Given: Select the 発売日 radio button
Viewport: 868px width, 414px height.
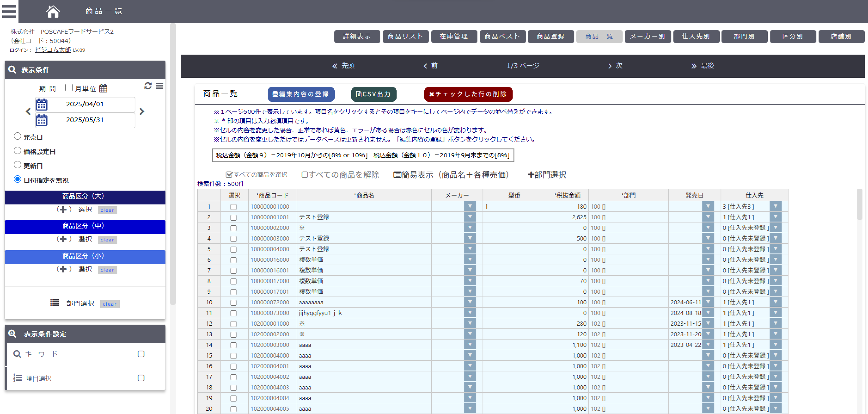Looking at the screenshot, I should [x=18, y=136].
